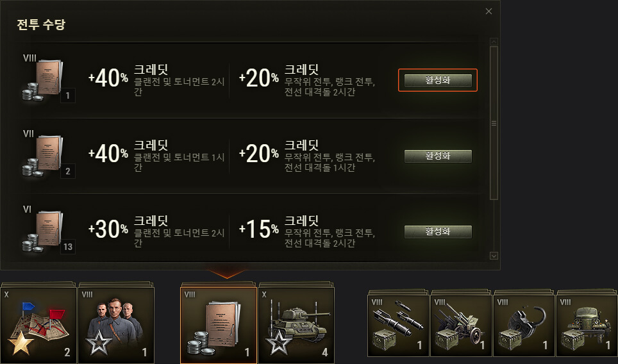The width and height of the screenshot is (618, 364).
Task: Click the scrollbar thumb handle
Action: pos(494,123)
